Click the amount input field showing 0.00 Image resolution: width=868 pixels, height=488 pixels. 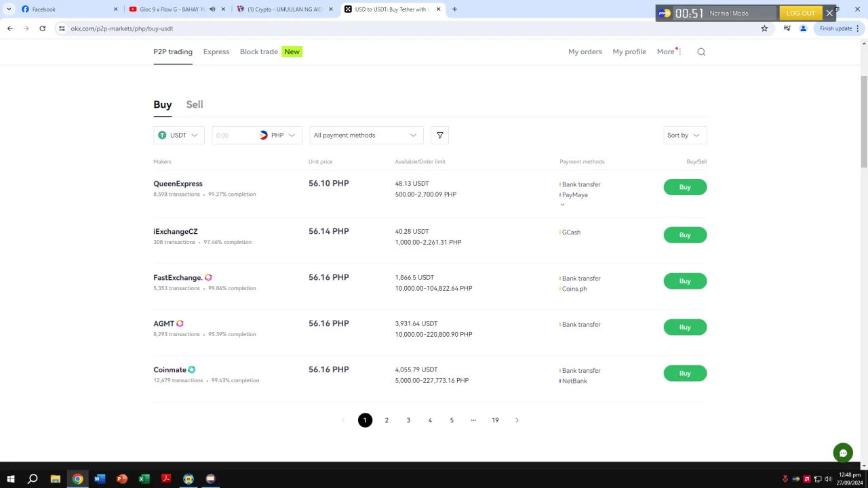pyautogui.click(x=234, y=135)
